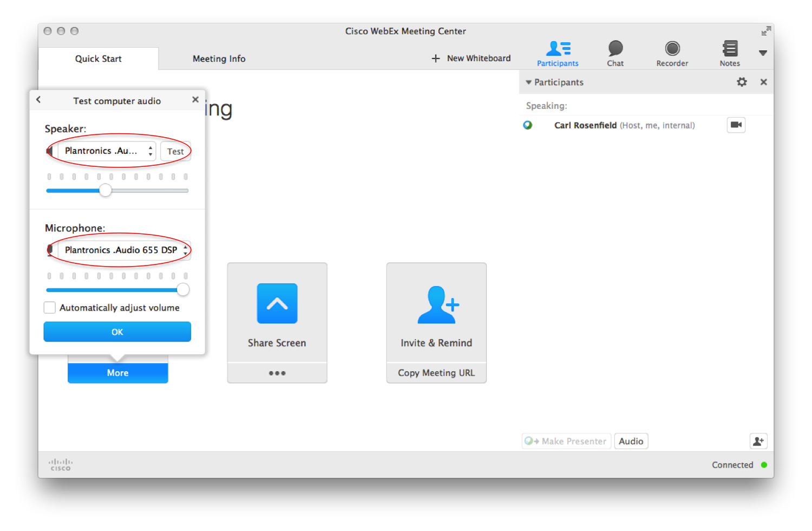Click the Speaking: label
The image size is (812, 531).
coord(547,106)
